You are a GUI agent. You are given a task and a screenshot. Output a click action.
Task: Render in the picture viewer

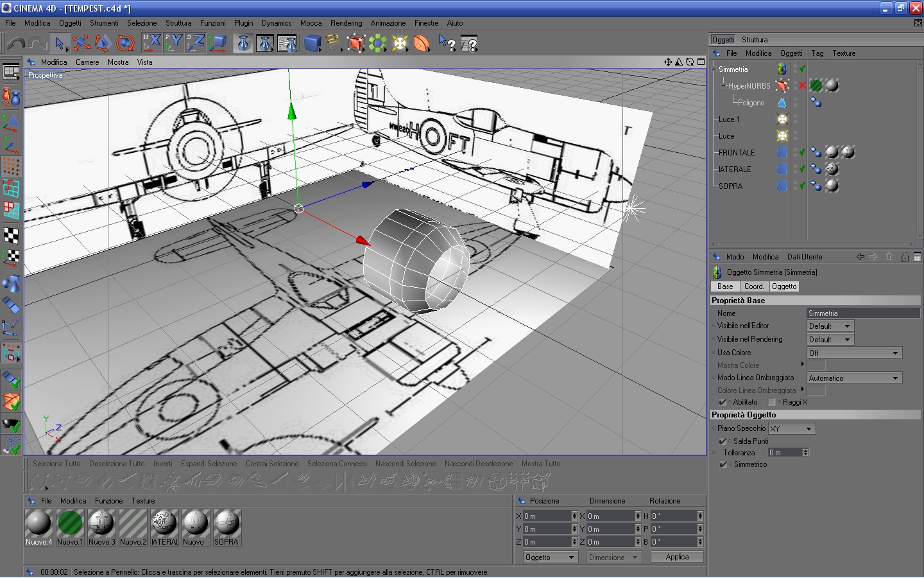[265, 43]
